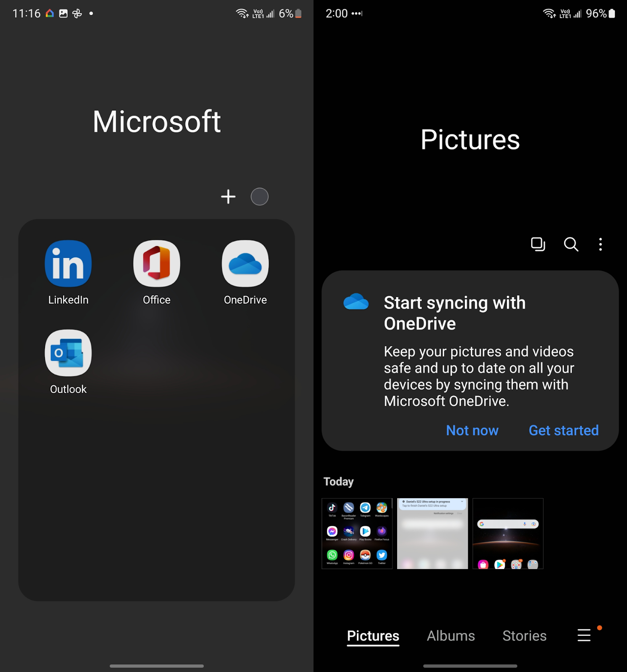Tap Start syncing with OneDrive heading
Image resolution: width=627 pixels, height=672 pixels.
click(x=455, y=313)
